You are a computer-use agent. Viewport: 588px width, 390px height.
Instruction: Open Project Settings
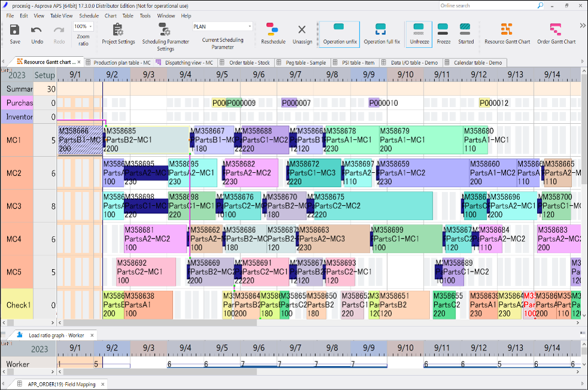pos(118,33)
